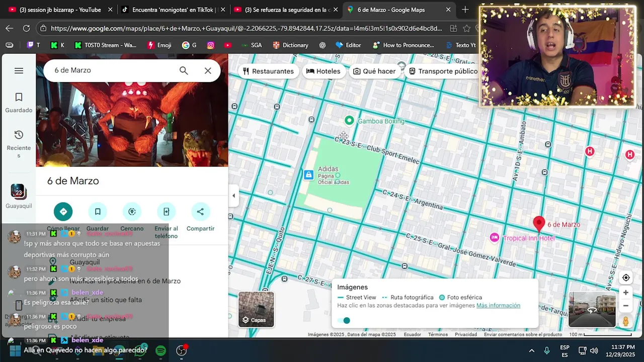Switch to 'session jb bizarrap - YouTube' tab

click(59, 10)
